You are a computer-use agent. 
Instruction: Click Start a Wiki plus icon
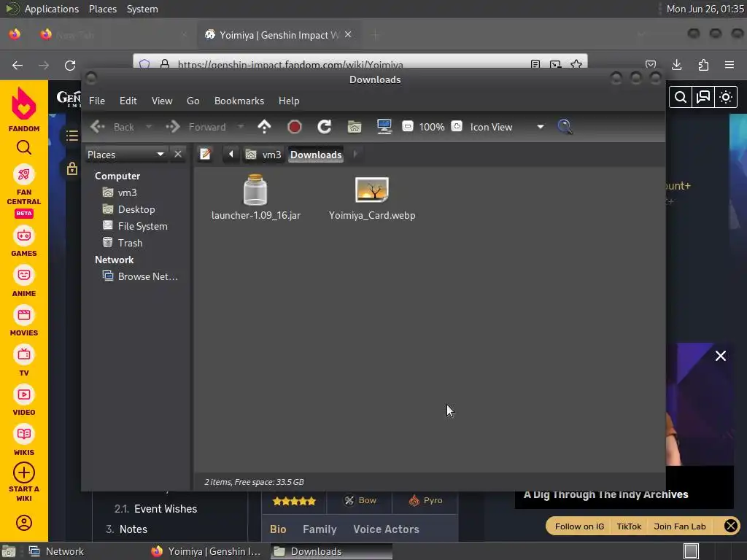[24, 472]
